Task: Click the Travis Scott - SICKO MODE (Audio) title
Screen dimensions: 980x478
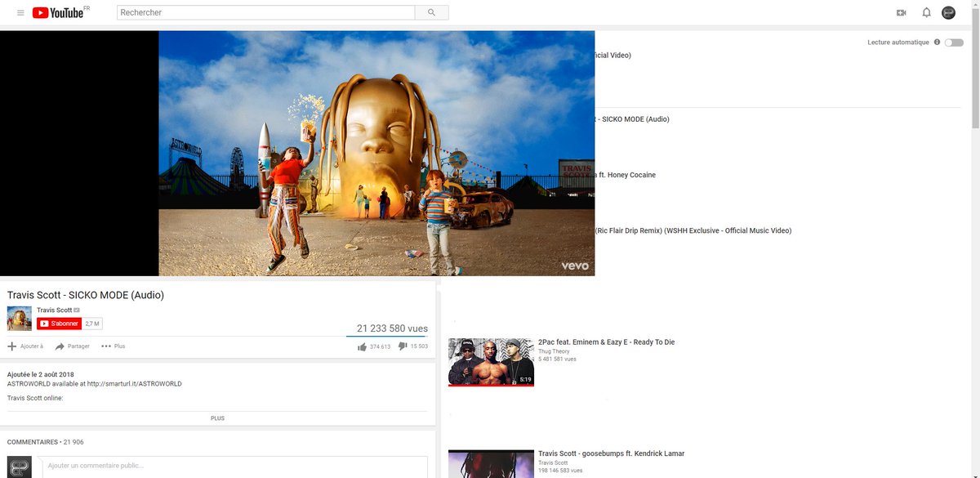Action: click(86, 295)
